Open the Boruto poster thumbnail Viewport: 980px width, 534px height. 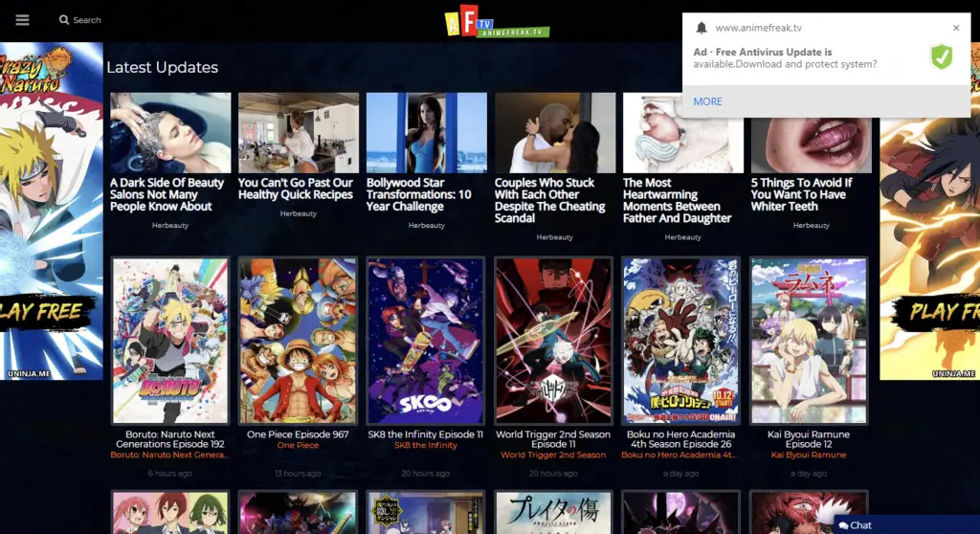(x=170, y=341)
